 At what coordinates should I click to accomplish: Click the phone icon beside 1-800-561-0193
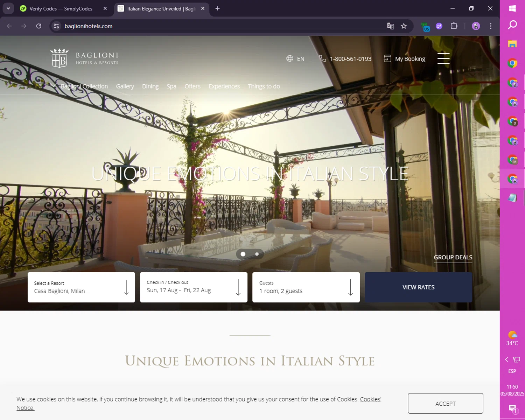[x=322, y=58]
